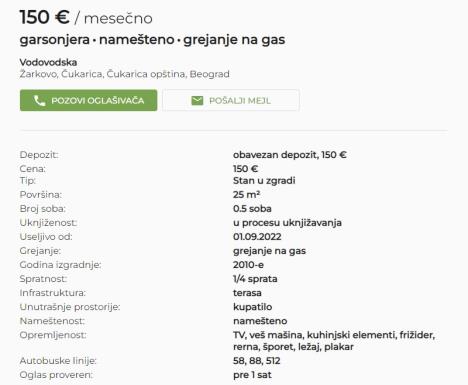The width and height of the screenshot is (468, 385).
Task: Click the bus lines 58, 88, 512
Action: pos(257,361)
